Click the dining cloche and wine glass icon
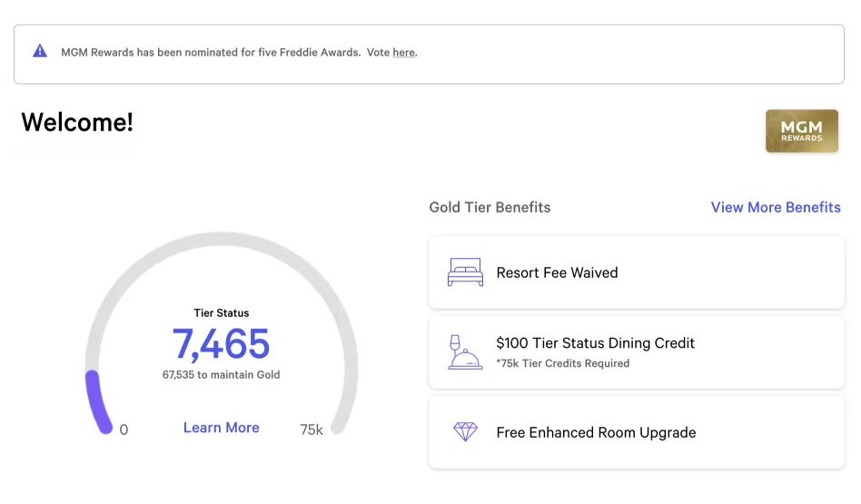The image size is (861, 504). (464, 352)
